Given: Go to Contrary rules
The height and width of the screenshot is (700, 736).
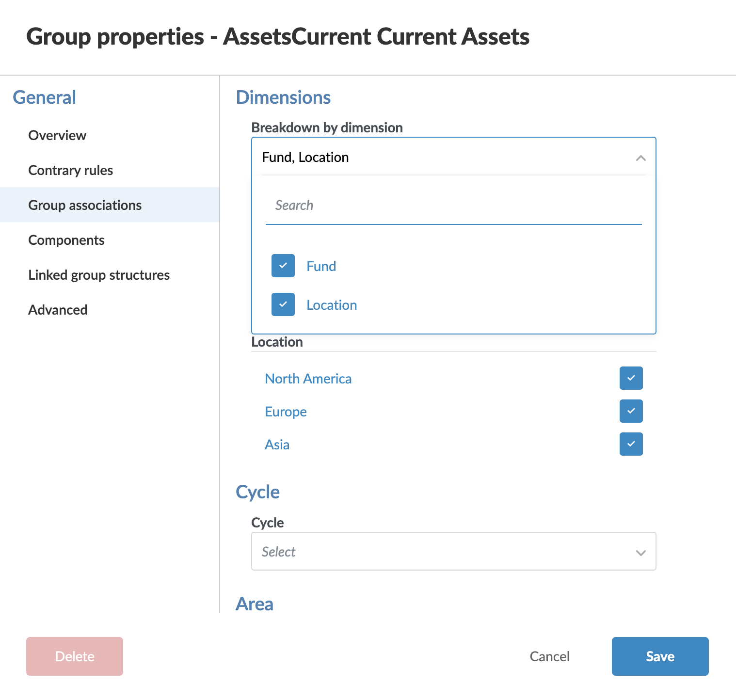Looking at the screenshot, I should pos(70,170).
